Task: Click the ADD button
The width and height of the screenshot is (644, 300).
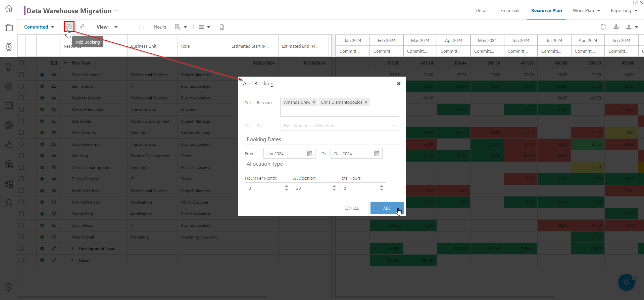Action: 387,208
